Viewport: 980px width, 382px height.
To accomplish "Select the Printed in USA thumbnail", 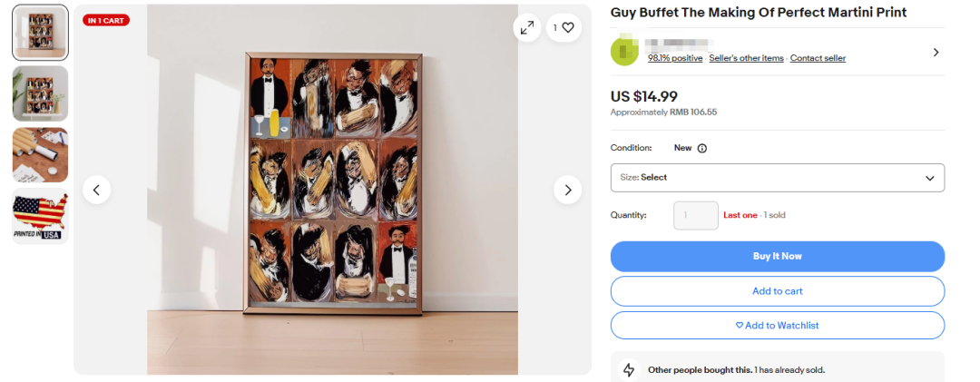I will point(40,217).
